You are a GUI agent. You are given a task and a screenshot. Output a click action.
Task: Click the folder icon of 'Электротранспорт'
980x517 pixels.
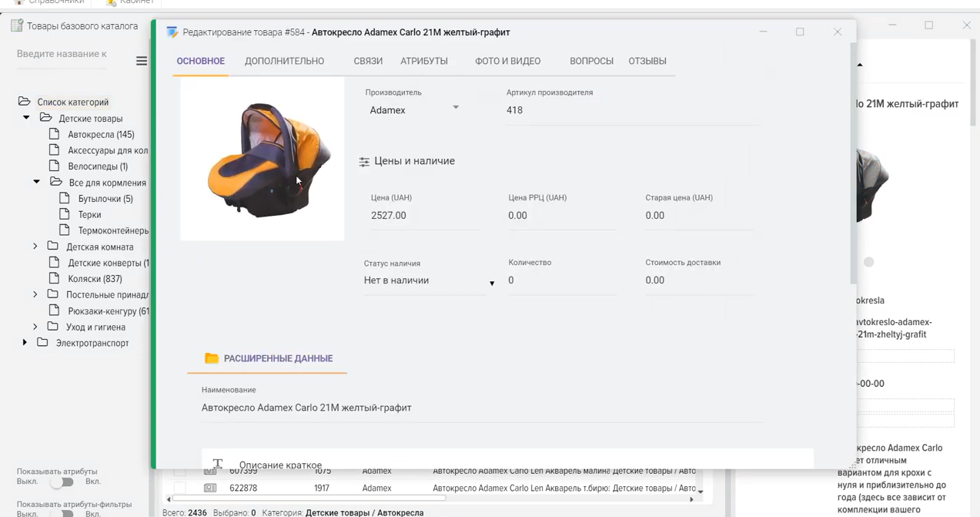tap(42, 343)
